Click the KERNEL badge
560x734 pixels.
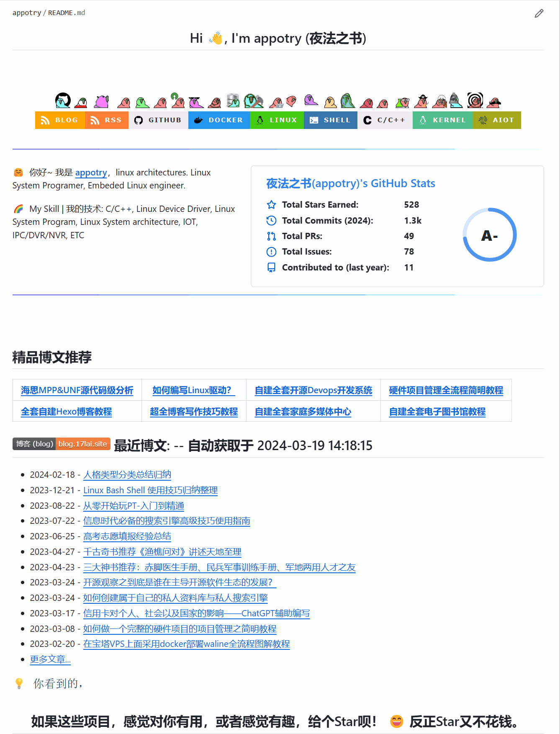(x=442, y=120)
